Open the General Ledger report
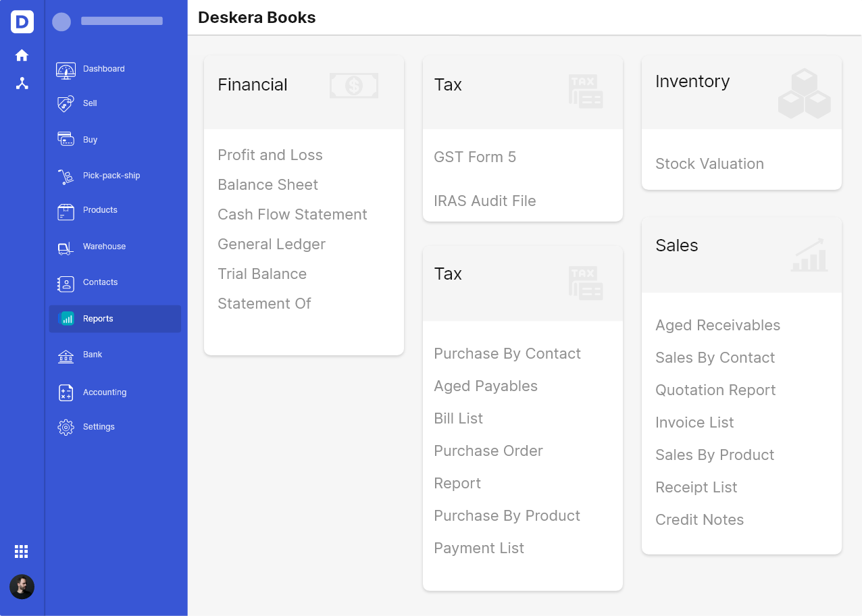 pyautogui.click(x=272, y=245)
